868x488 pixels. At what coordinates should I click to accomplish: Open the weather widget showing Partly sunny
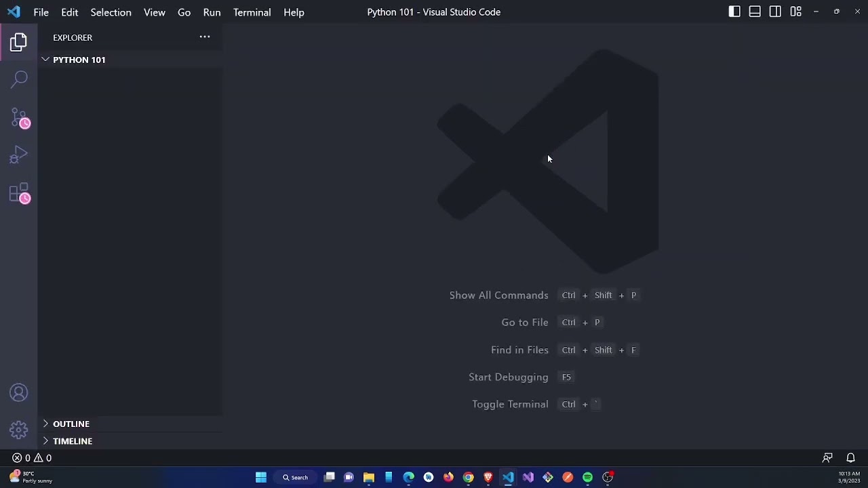31,477
